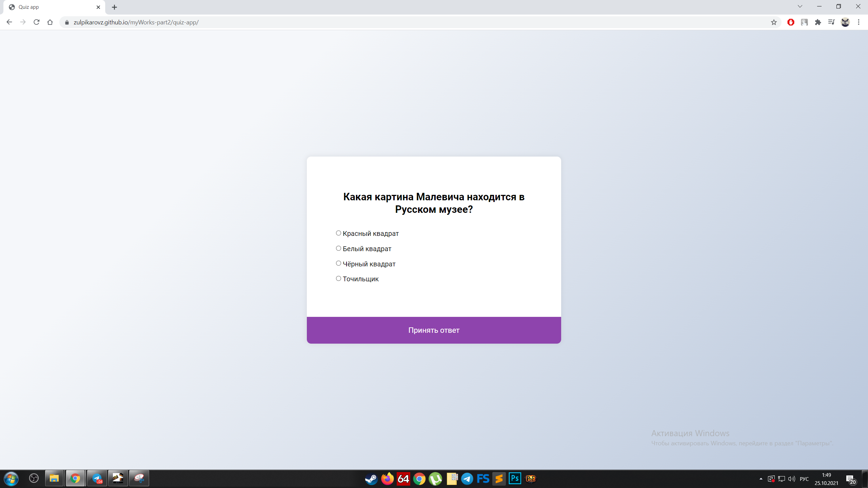868x488 pixels.
Task: Click the «Принять ответ» button
Action: (x=434, y=330)
